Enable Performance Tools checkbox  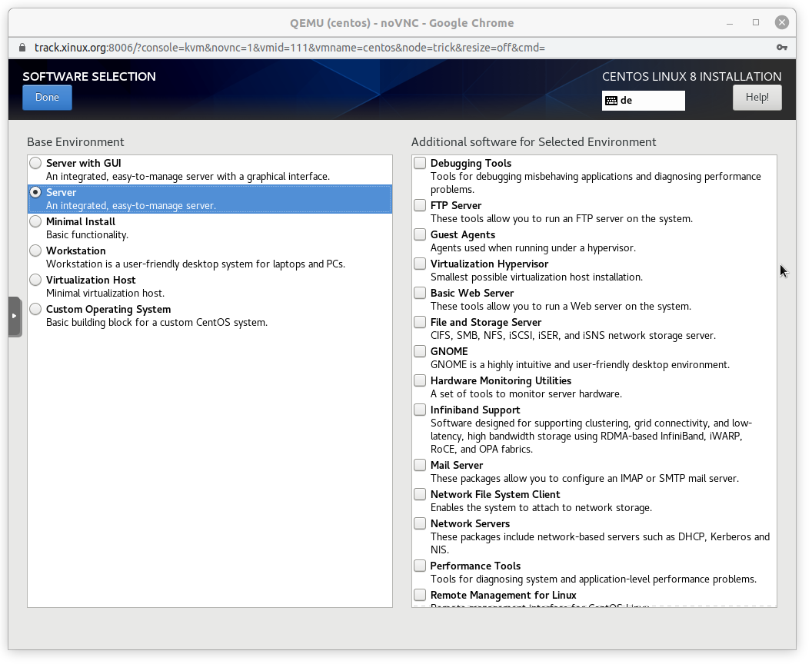420,566
